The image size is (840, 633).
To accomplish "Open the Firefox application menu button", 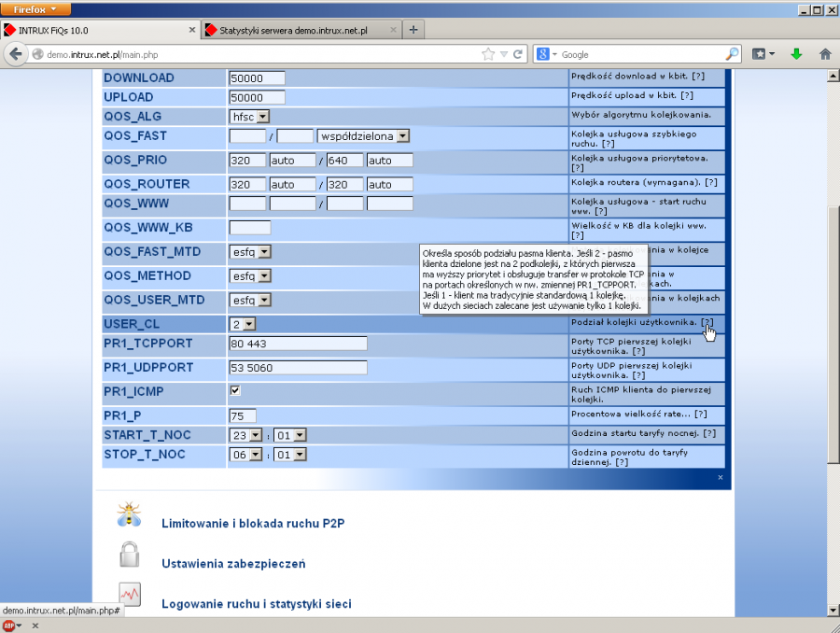I will [35, 9].
